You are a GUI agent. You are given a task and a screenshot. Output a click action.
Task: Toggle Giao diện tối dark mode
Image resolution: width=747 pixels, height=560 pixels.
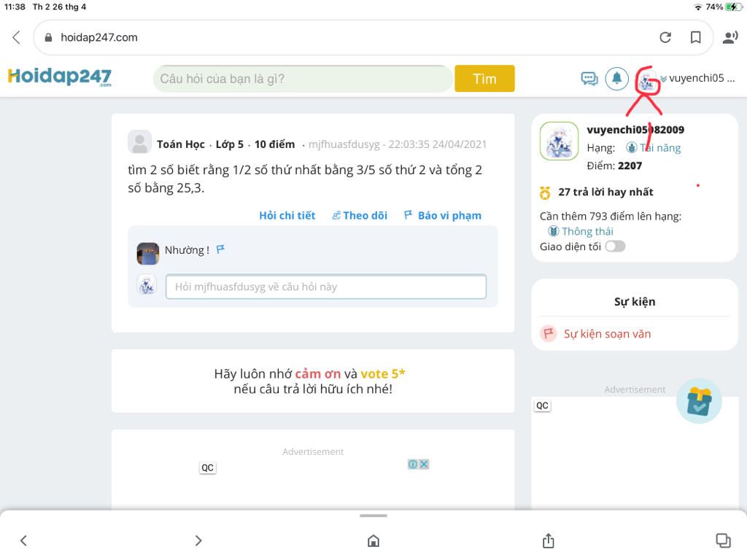615,246
